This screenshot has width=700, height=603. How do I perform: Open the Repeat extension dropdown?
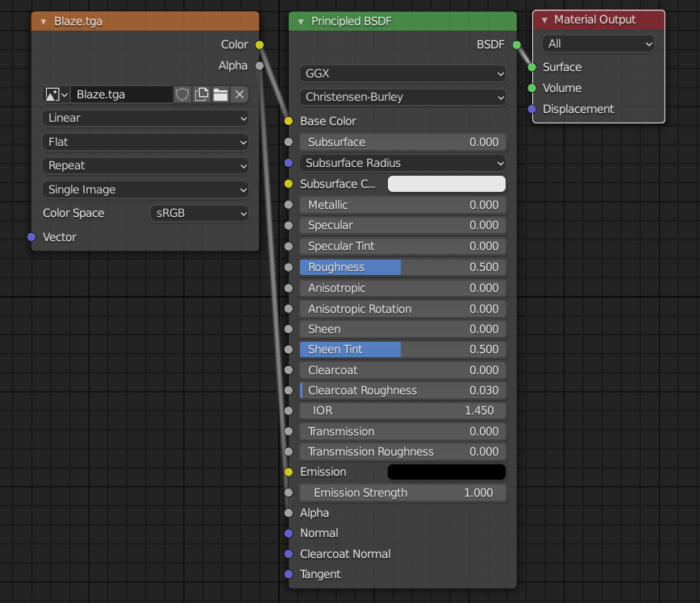146,165
